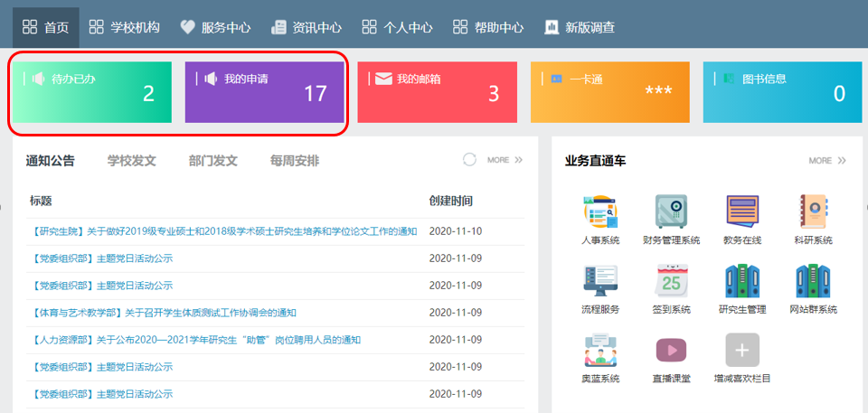
Task: Switch to the 部门发文 tab
Action: pyautogui.click(x=213, y=161)
